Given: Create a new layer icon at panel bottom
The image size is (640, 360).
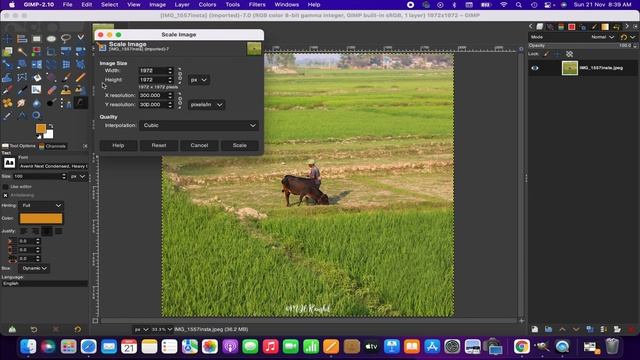Looking at the screenshot, I should (535, 329).
